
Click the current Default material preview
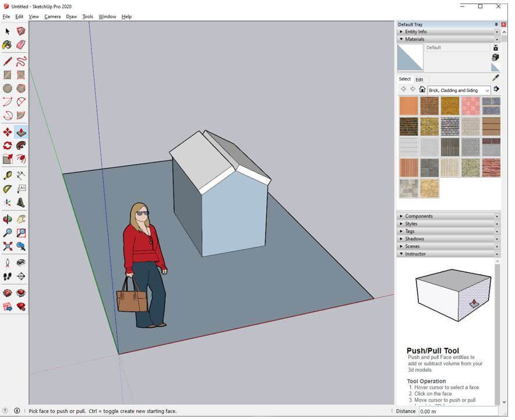pos(410,58)
